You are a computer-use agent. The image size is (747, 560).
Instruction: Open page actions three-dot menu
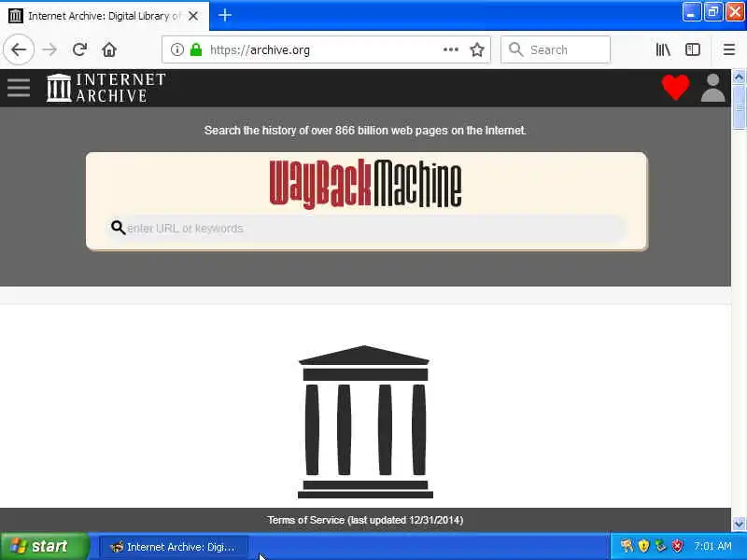click(451, 49)
